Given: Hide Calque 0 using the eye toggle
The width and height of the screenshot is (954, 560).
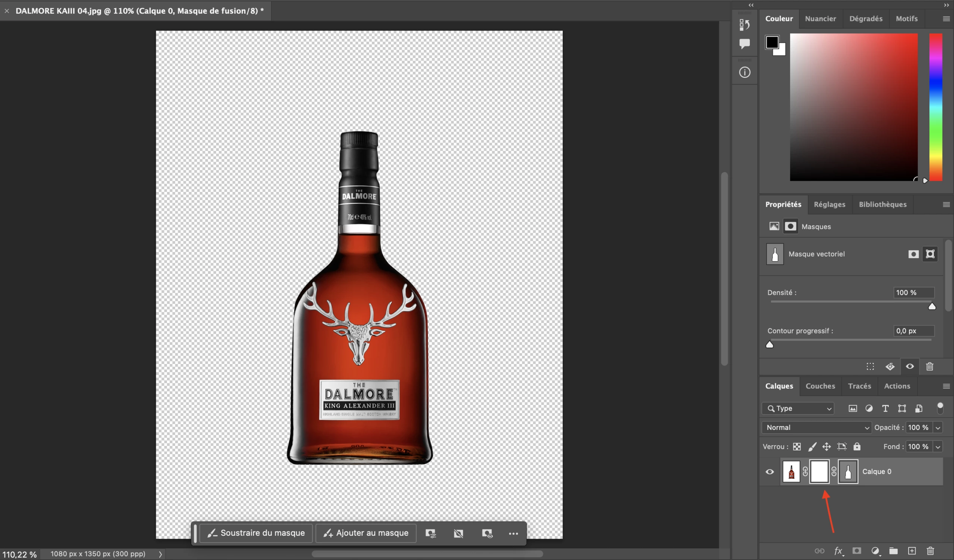Looking at the screenshot, I should (770, 471).
